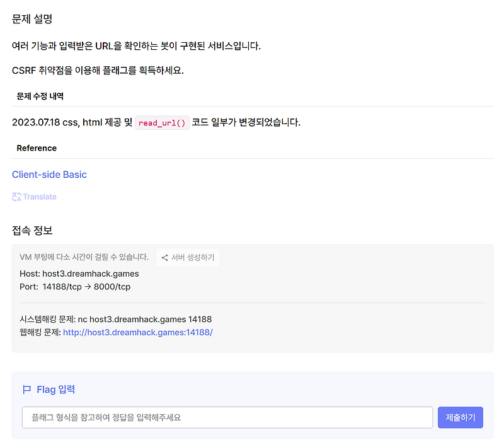
Task: Click the Translate label text
Action: (x=39, y=197)
